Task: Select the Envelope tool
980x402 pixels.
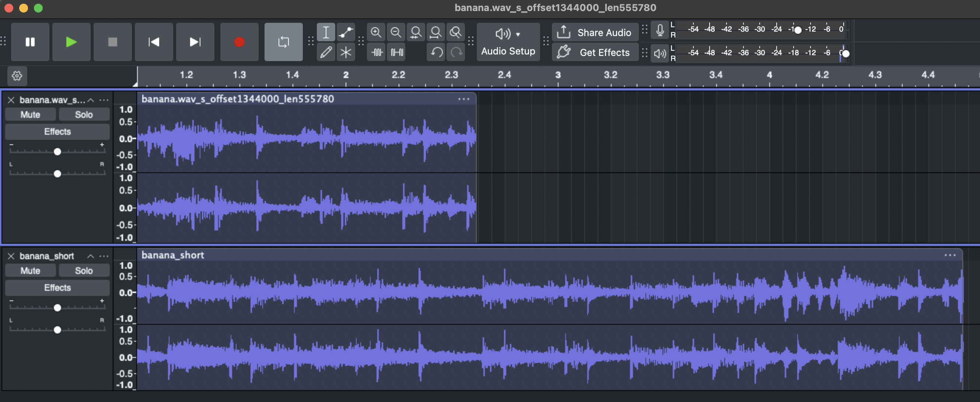Action: tap(346, 32)
